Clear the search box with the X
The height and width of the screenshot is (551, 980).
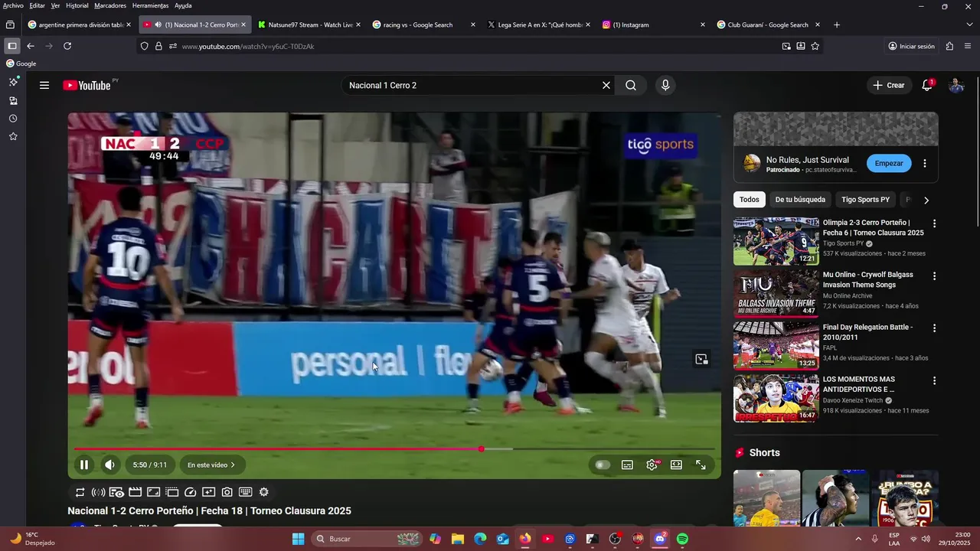click(x=606, y=85)
